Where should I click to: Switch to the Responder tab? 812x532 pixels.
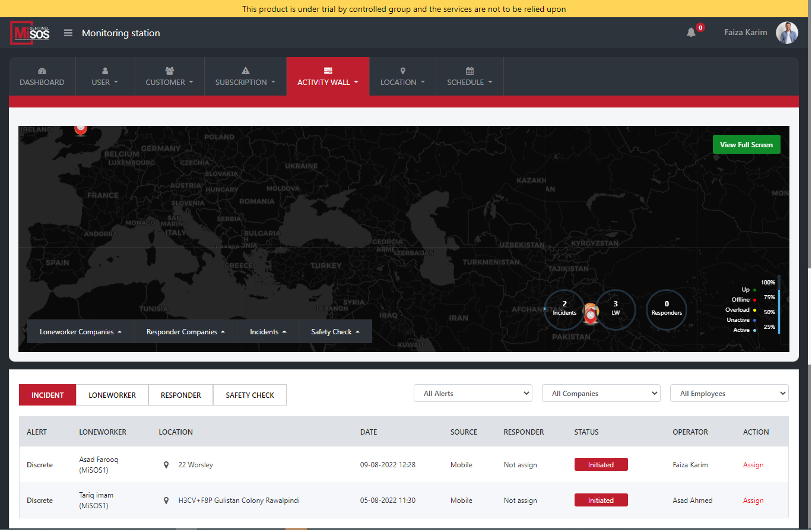(180, 395)
